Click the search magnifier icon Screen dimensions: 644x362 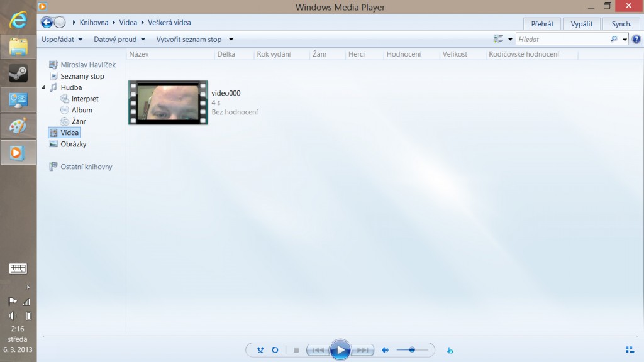pyautogui.click(x=614, y=40)
